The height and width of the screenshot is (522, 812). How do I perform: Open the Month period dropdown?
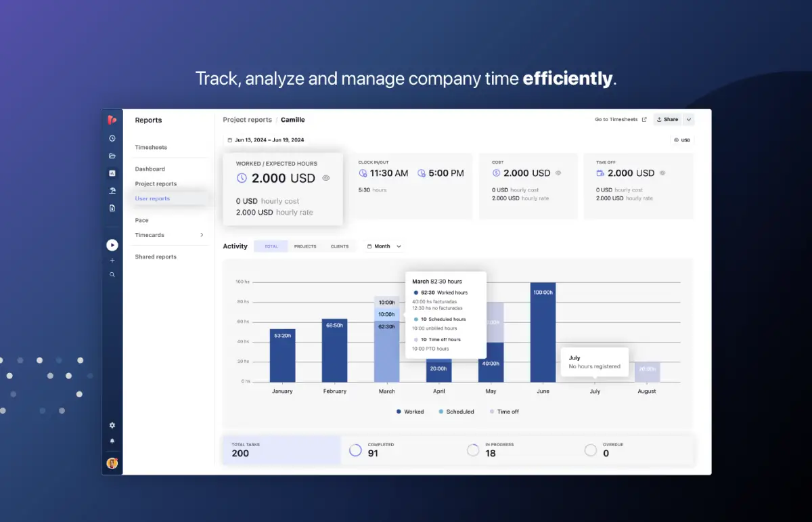pyautogui.click(x=384, y=246)
